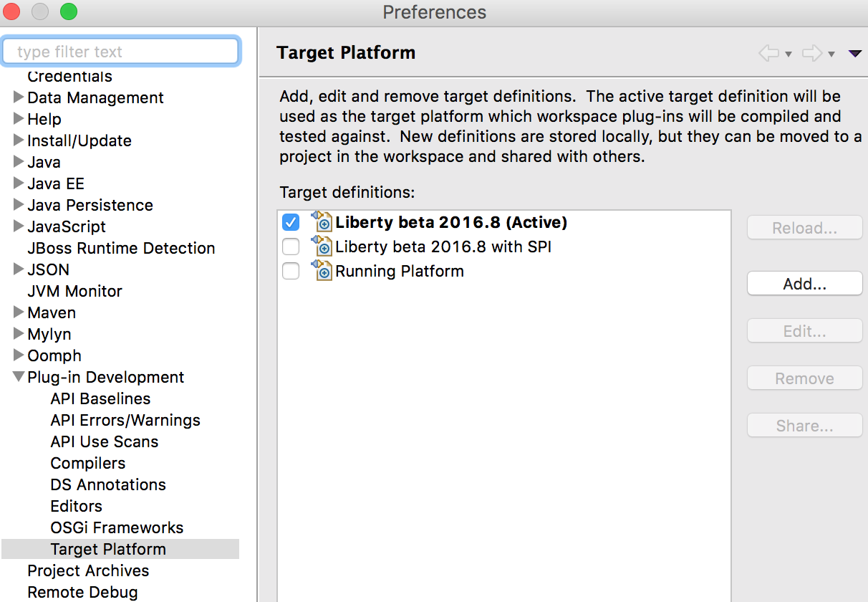This screenshot has width=868, height=602.
Task: Click the Add button
Action: coord(804,283)
